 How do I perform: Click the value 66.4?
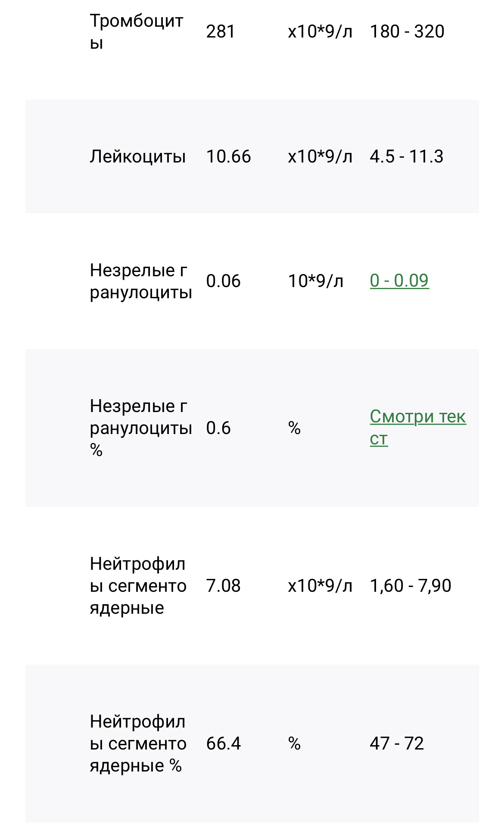(223, 743)
